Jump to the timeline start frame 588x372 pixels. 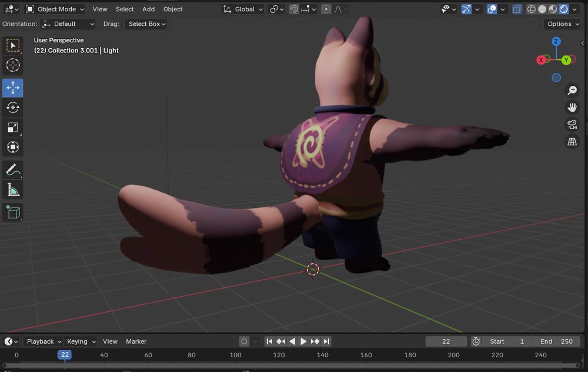[269, 341]
